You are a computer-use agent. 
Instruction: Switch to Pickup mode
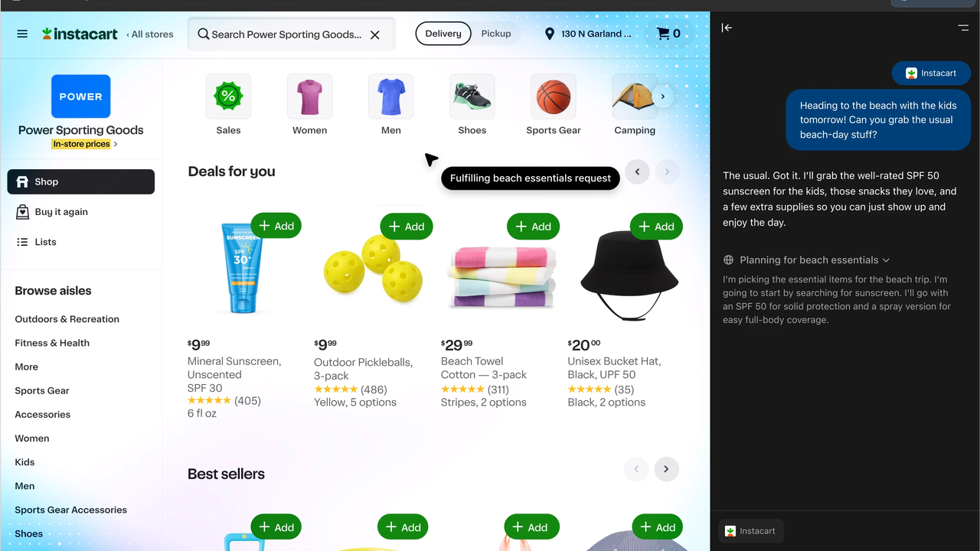(496, 34)
